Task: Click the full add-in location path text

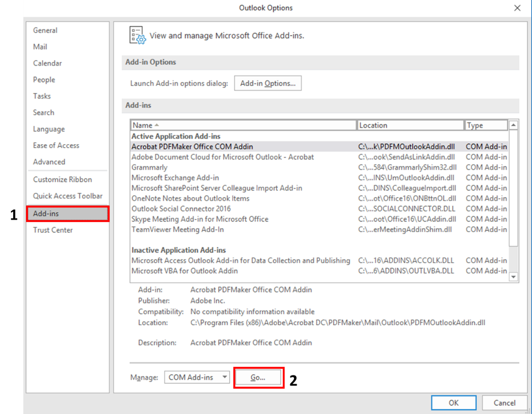Action: click(x=338, y=323)
